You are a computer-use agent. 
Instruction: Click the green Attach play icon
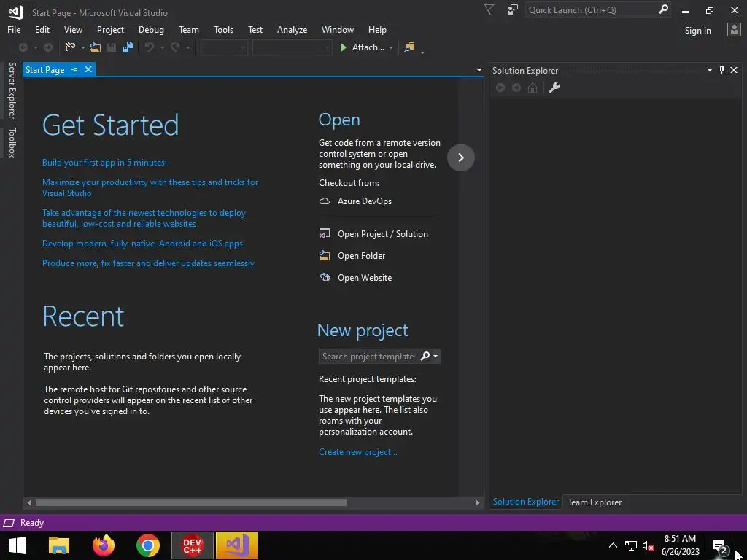click(x=343, y=47)
